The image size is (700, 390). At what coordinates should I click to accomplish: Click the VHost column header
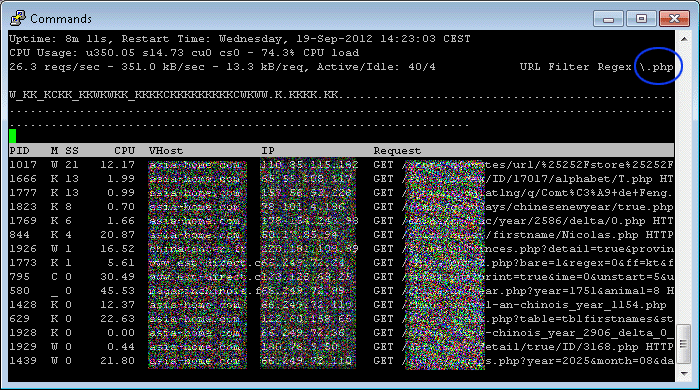tap(166, 150)
